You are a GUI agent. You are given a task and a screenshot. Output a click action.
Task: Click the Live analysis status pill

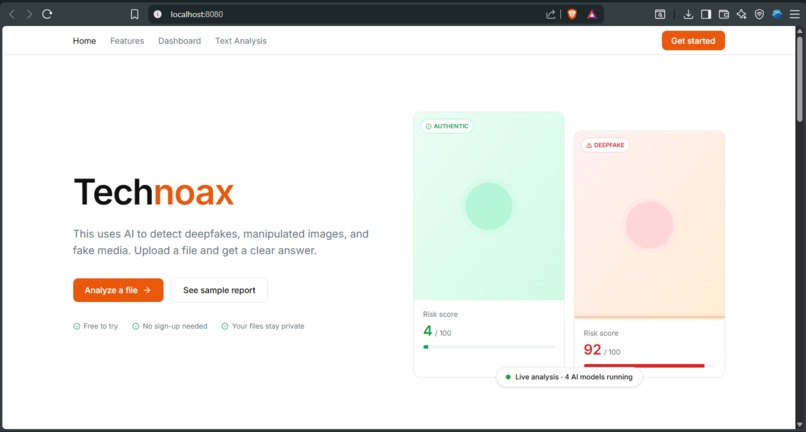[x=569, y=377]
